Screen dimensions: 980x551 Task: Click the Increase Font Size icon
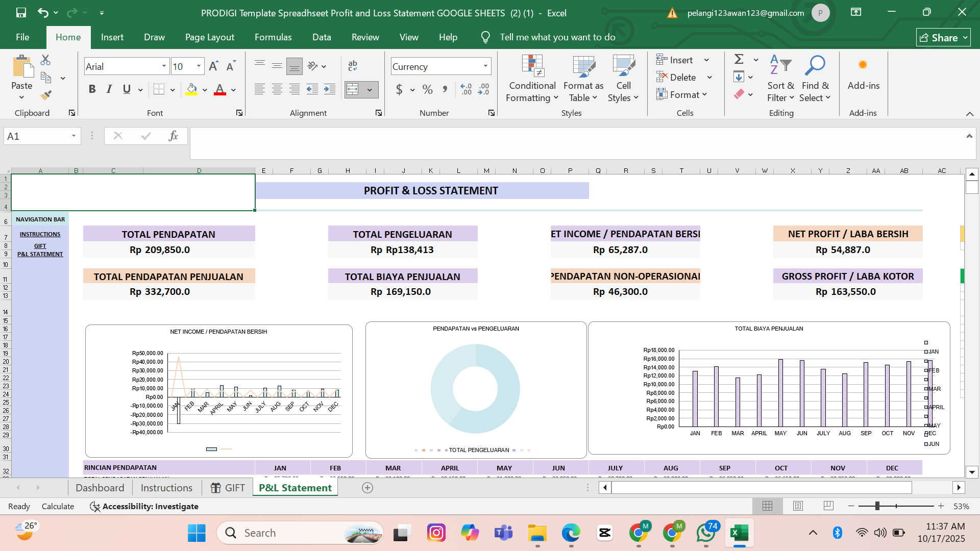click(x=213, y=66)
